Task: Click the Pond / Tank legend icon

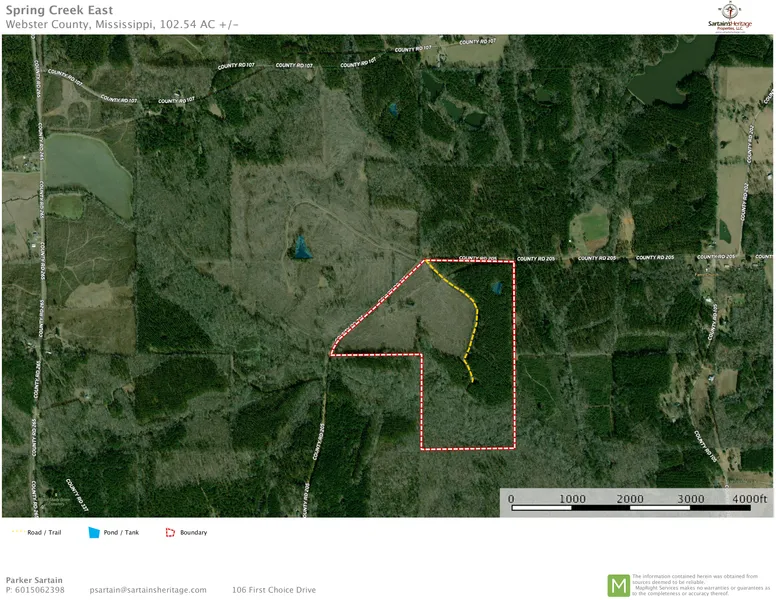Action: pos(94,532)
